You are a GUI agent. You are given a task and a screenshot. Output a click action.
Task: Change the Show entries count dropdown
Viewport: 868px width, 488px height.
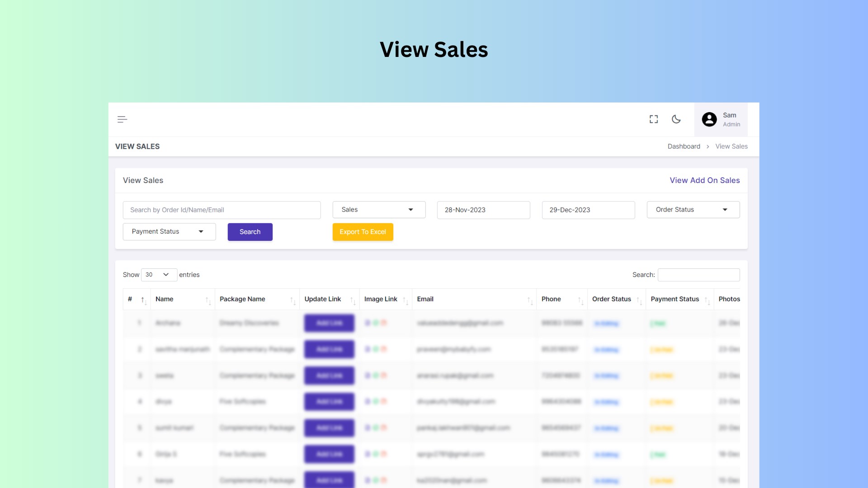pyautogui.click(x=158, y=275)
